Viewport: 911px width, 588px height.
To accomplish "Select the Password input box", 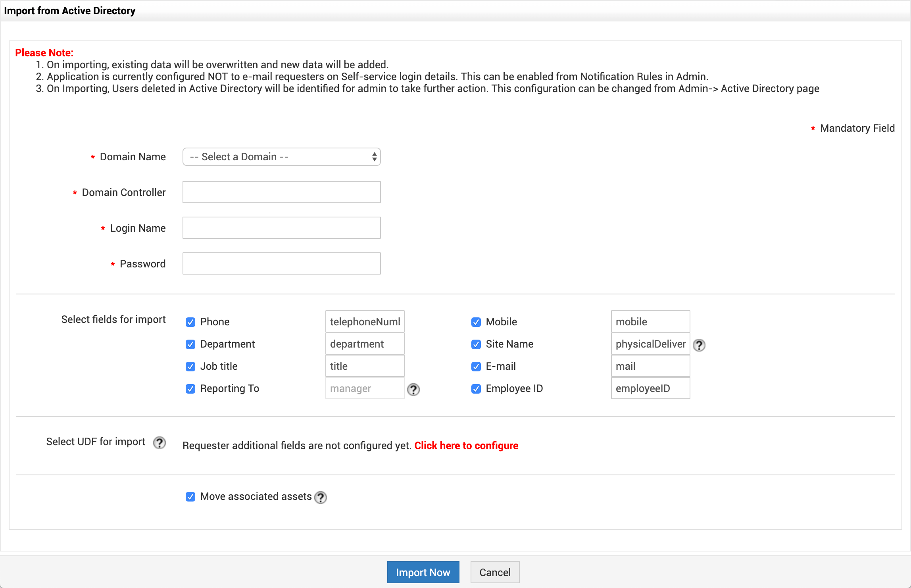I will point(281,264).
